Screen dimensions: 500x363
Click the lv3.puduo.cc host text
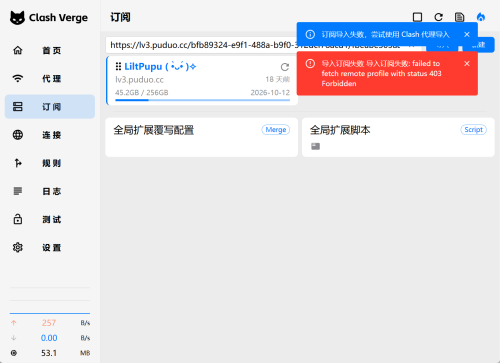tap(139, 80)
